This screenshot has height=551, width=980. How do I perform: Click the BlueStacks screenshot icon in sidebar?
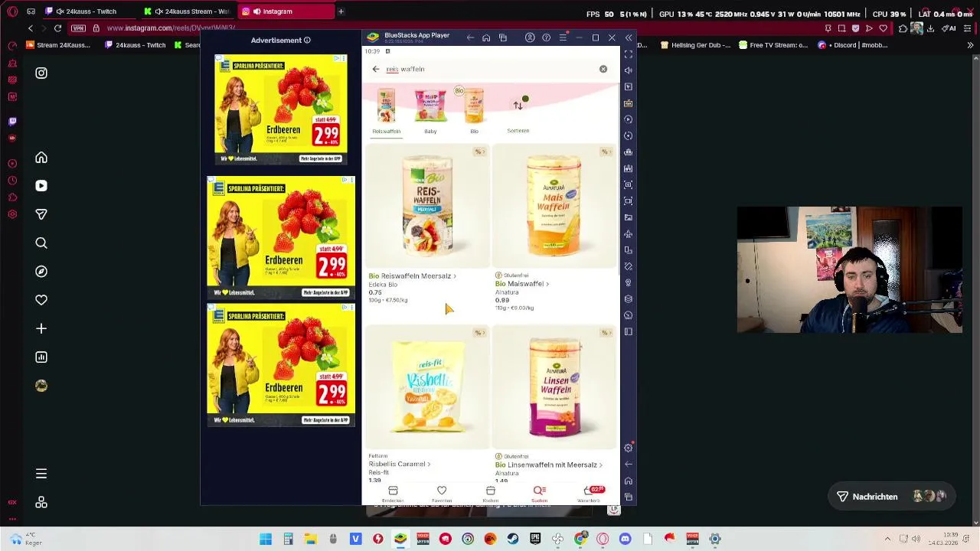tap(629, 184)
